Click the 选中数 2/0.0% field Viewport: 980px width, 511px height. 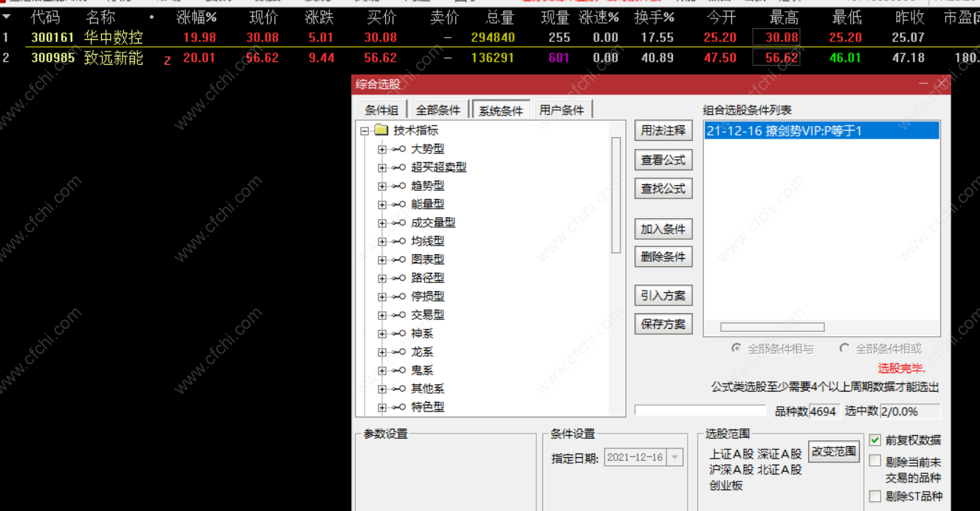[909, 411]
